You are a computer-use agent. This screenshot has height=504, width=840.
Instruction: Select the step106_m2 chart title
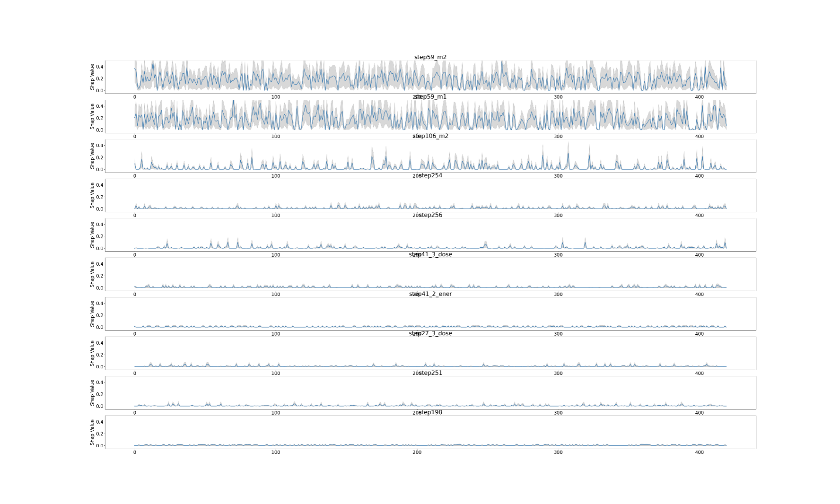(x=430, y=136)
